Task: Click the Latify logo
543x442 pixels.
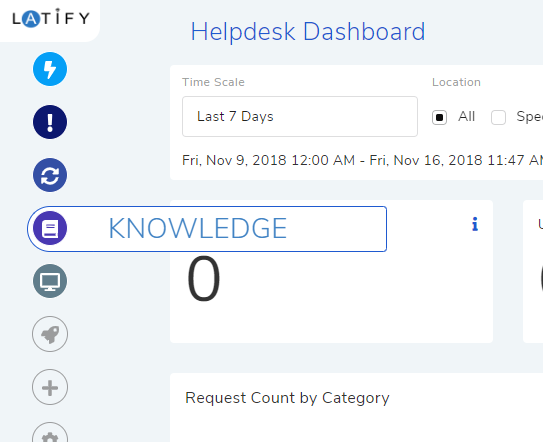Action: [x=51, y=18]
